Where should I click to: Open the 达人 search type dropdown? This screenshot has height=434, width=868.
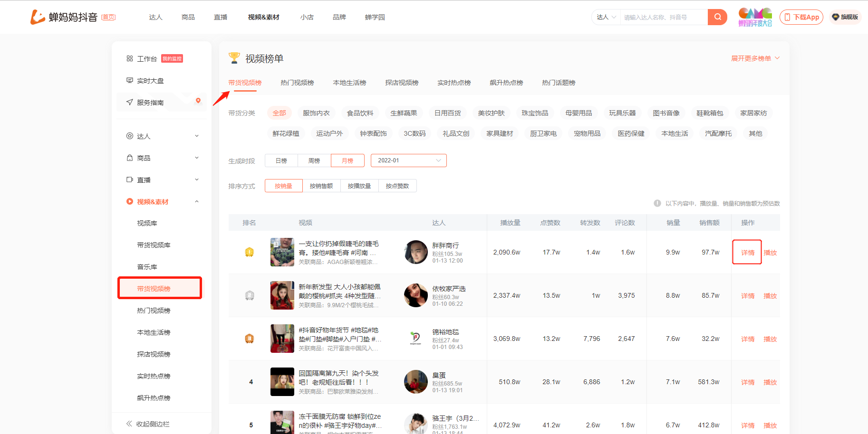tap(606, 17)
